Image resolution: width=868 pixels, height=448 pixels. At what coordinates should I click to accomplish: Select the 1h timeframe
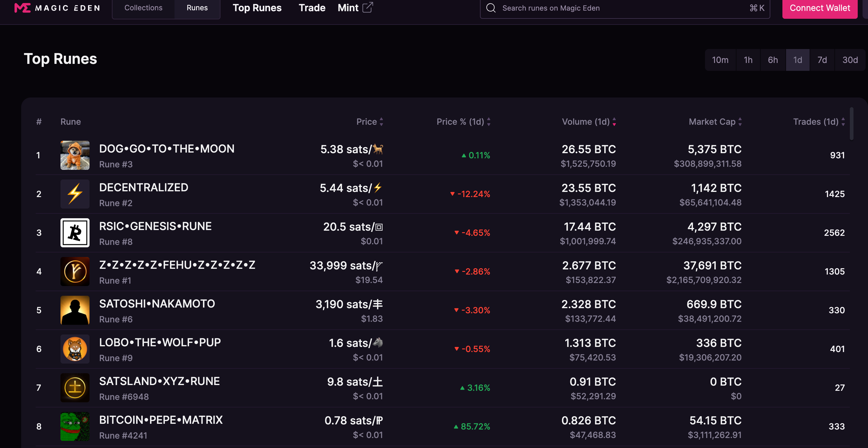point(748,60)
